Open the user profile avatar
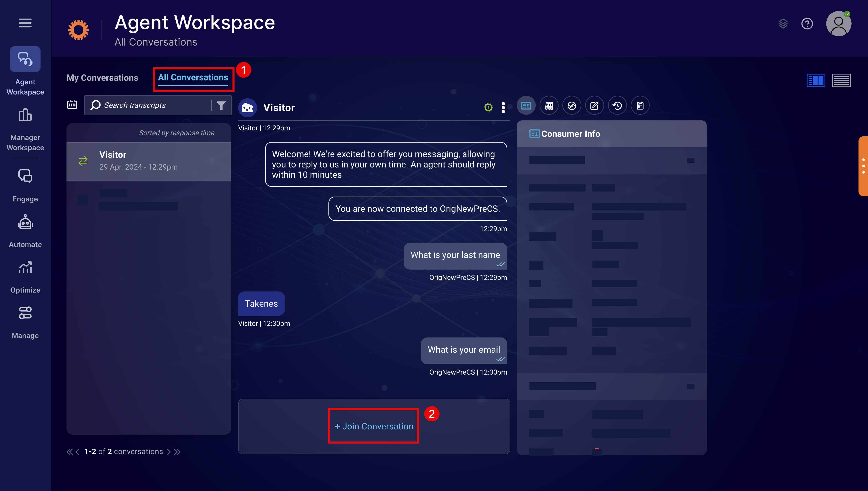 [x=839, y=24]
